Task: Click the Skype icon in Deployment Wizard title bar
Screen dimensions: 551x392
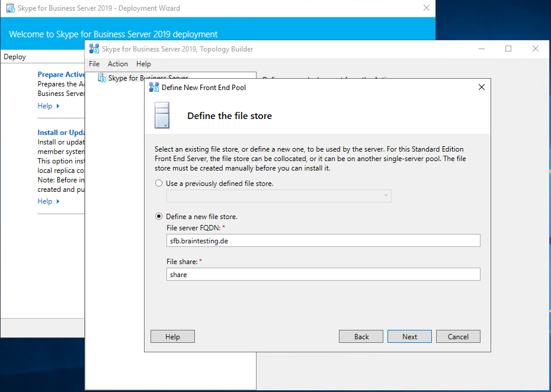Action: coord(10,8)
